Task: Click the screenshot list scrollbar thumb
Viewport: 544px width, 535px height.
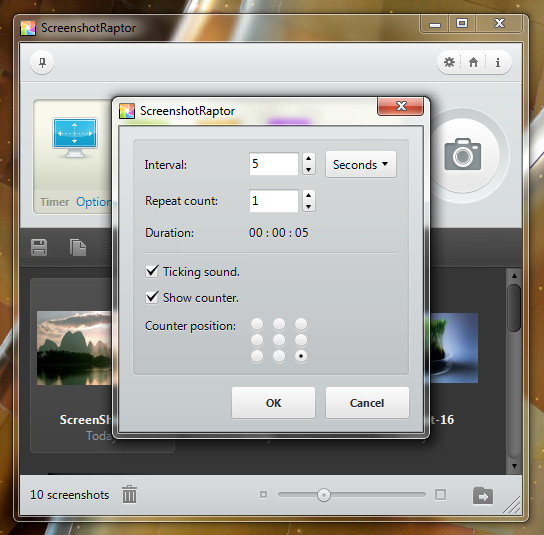Action: 514,307
